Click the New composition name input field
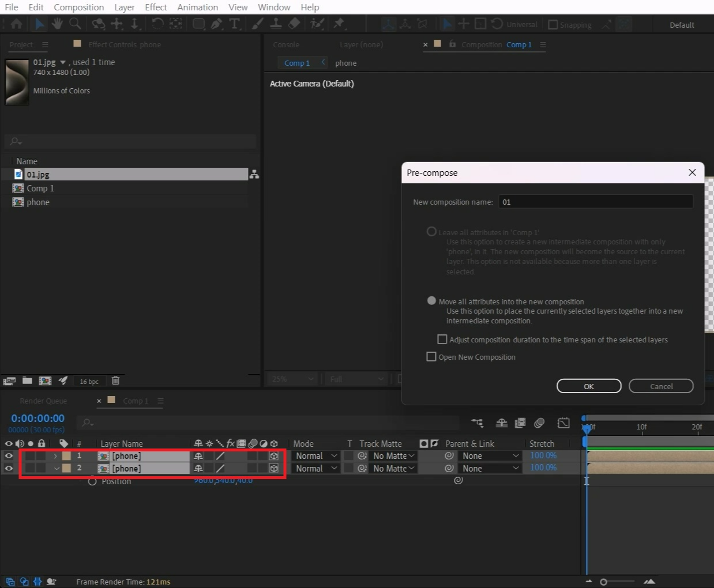This screenshot has width=714, height=588. [x=595, y=202]
